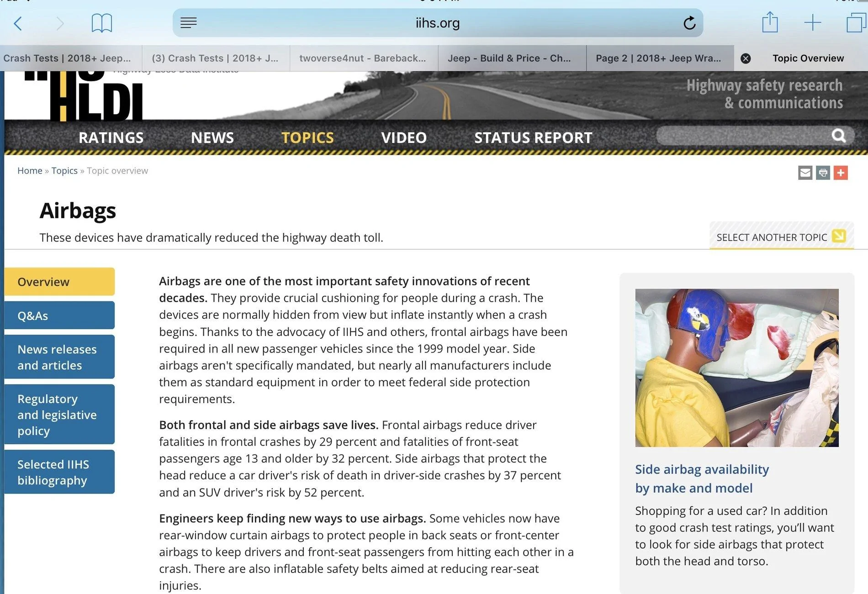Expand the Select Another Topic dropdown
Image resolution: width=868 pixels, height=594 pixels.
(781, 237)
